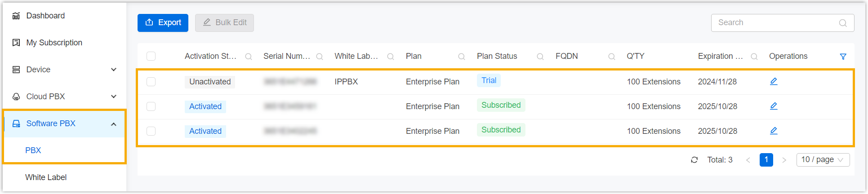Viewport: 868px width, 194px height.
Task: Open the 10 / page dropdown
Action: 823,160
